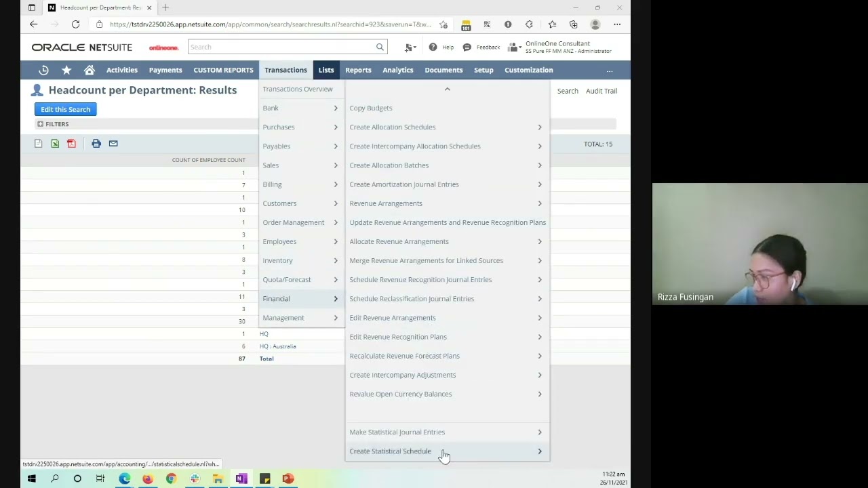The width and height of the screenshot is (868, 488).
Task: Open the Audit Trail link
Action: 601,91
